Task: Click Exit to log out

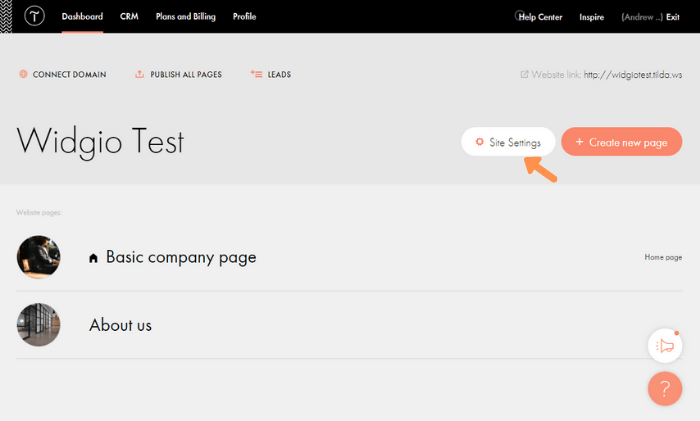Action: click(x=673, y=17)
